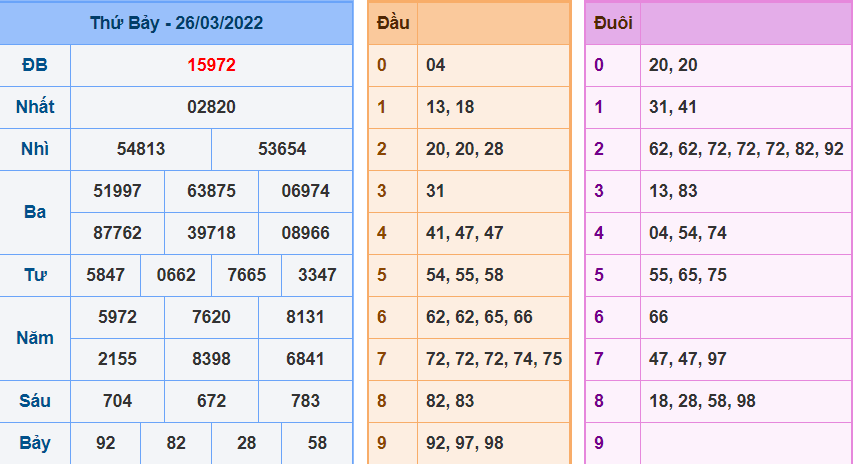
Task: Select fifth prize number 7620
Action: coord(212,317)
